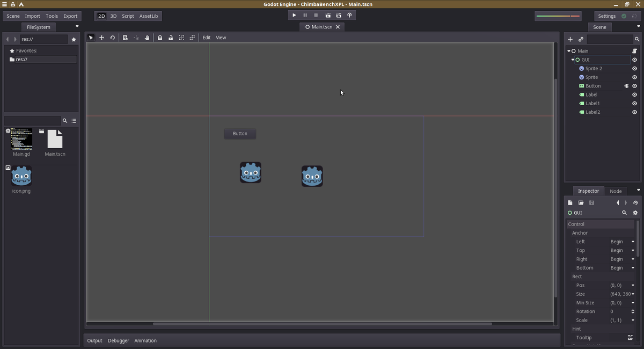
Task: Open the Output panel
Action: click(94, 340)
